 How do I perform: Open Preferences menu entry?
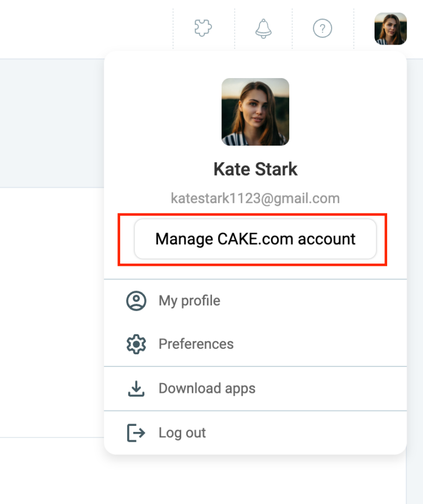256,344
